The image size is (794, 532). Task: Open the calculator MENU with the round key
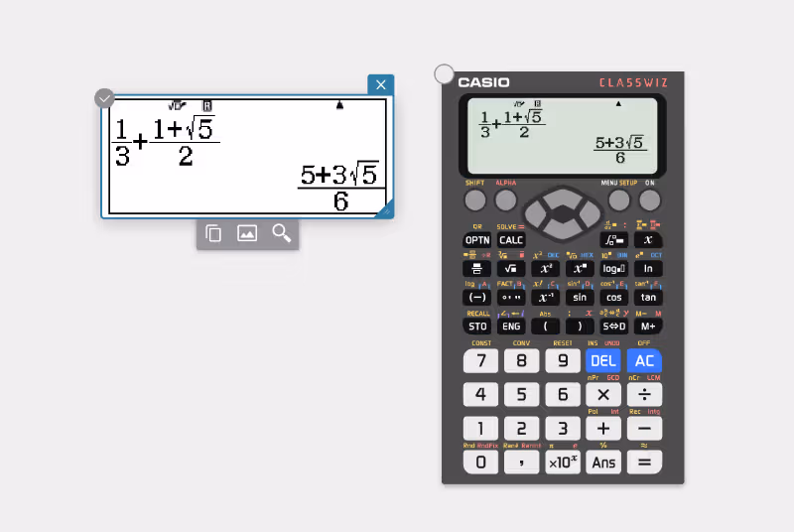pyautogui.click(x=618, y=200)
